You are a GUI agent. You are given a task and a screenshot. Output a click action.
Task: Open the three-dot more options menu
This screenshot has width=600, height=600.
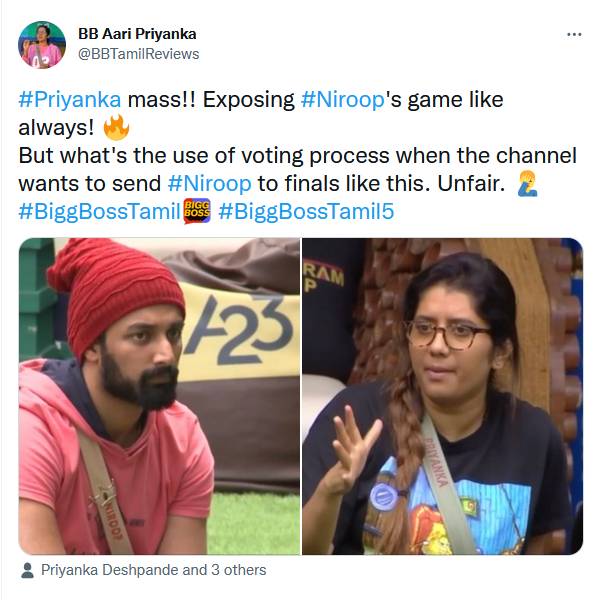click(x=574, y=35)
